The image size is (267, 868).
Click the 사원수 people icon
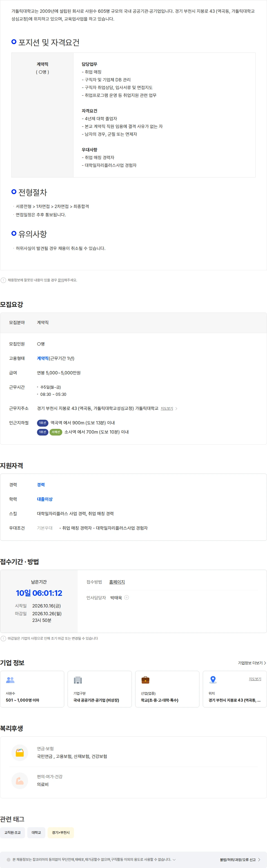[11, 680]
